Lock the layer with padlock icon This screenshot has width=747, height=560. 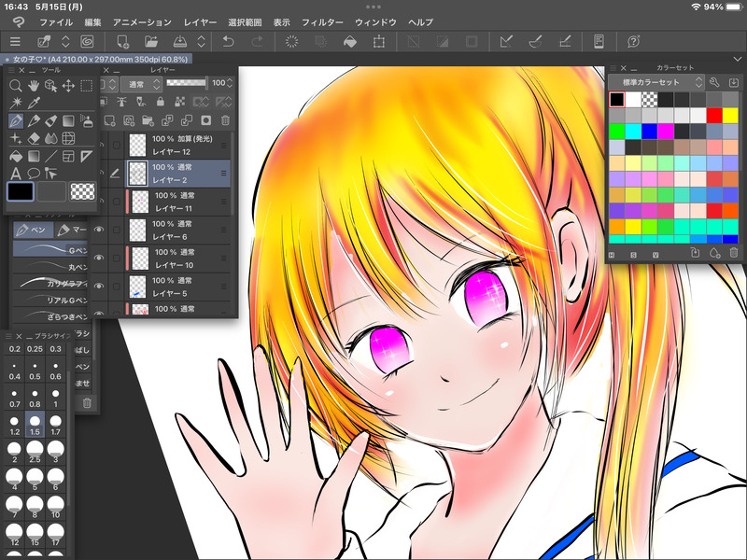point(161,102)
